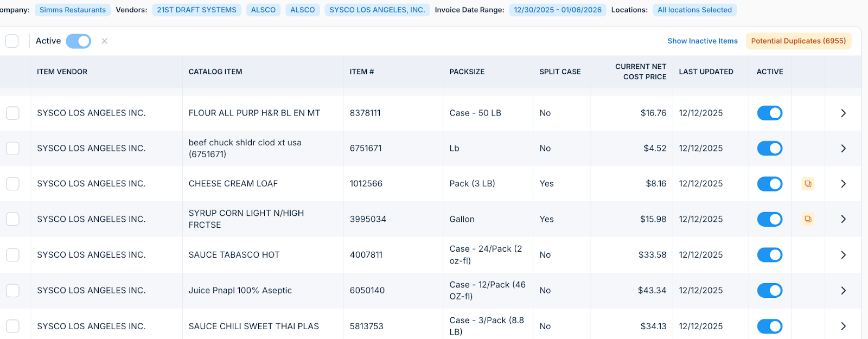The height and width of the screenshot is (339, 868).
Task: Select checkbox for SAUCE CHILI SWEET THAI row
Action: [12, 327]
